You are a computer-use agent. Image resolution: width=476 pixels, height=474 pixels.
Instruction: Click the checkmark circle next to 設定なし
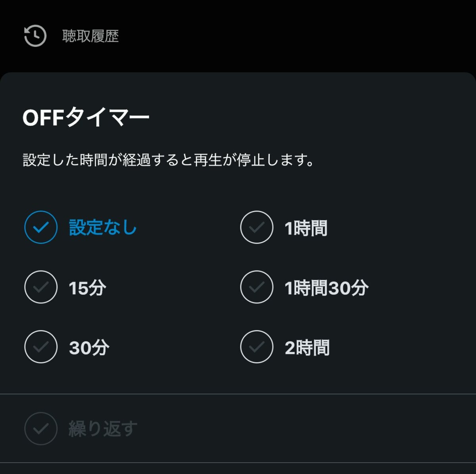pos(40,227)
